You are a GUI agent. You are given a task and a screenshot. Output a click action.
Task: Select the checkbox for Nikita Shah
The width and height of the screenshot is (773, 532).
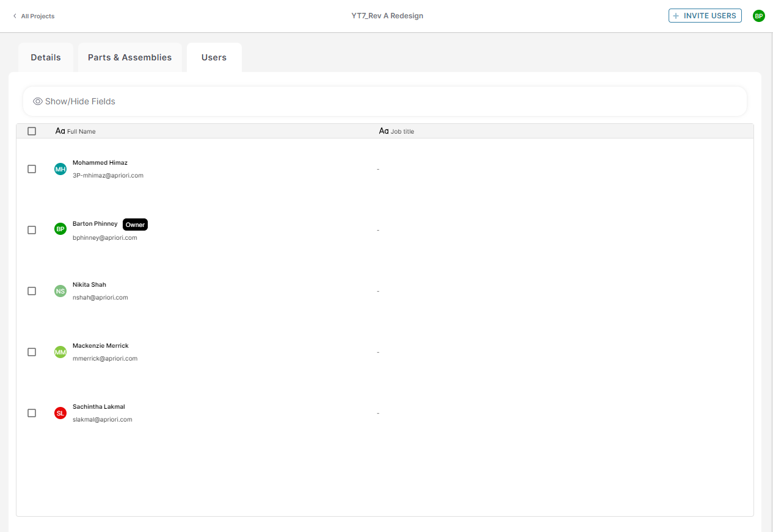tap(32, 291)
